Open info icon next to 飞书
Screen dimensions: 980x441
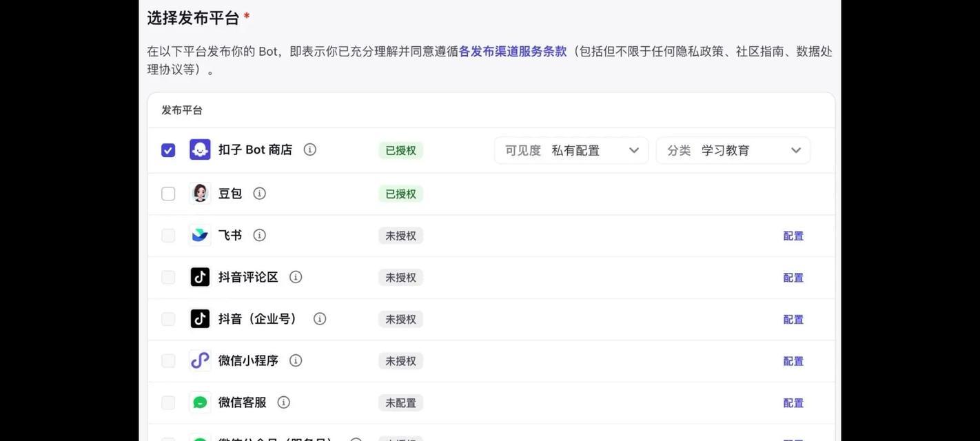click(x=260, y=236)
